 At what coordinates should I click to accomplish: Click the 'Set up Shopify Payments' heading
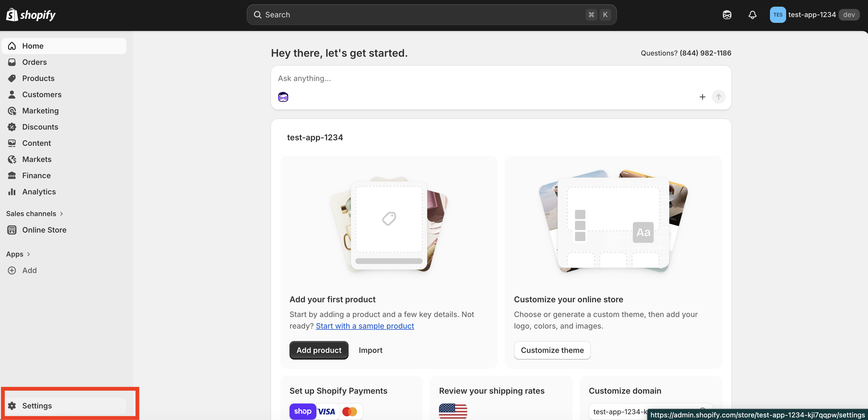(338, 391)
